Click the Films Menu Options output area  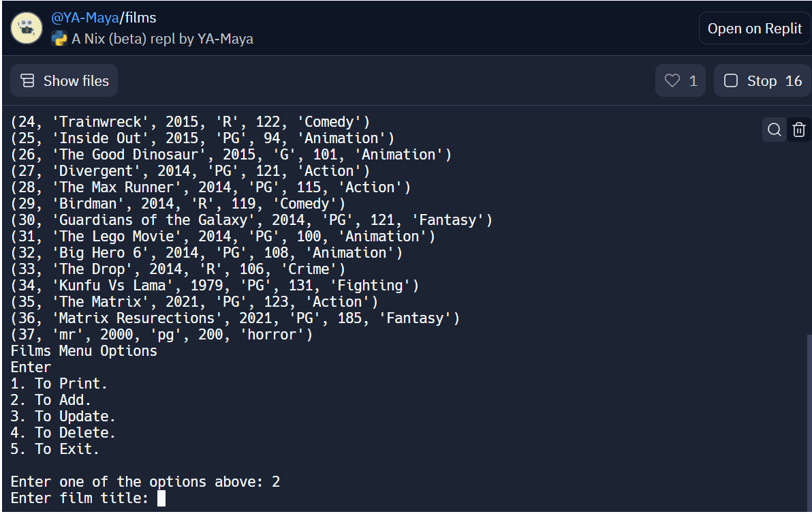(80, 350)
